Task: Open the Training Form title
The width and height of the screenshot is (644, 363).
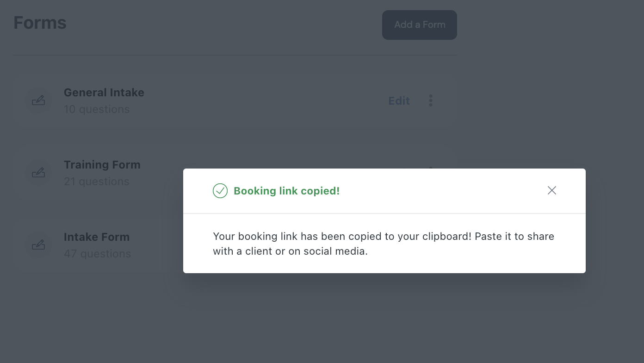Action: (x=102, y=165)
